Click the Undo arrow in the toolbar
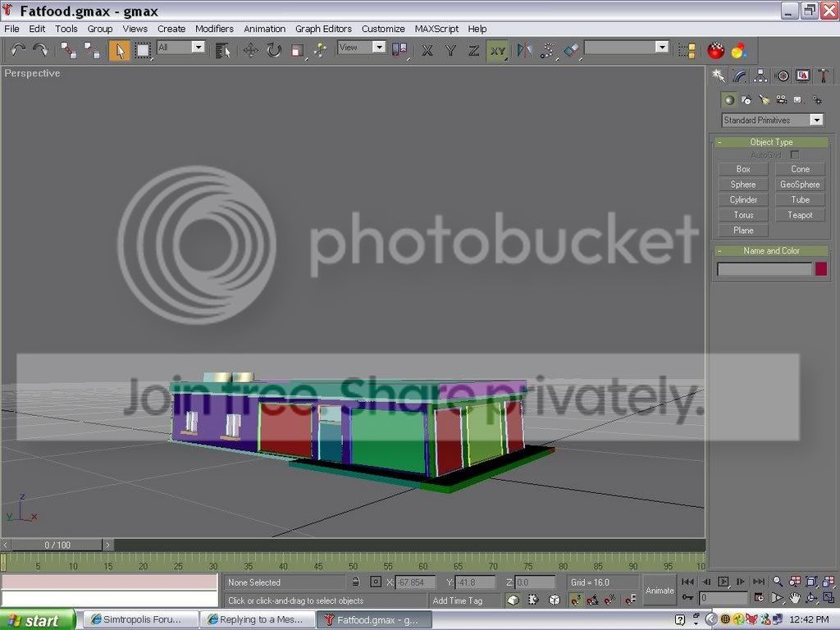The height and width of the screenshot is (630, 840). pos(18,50)
